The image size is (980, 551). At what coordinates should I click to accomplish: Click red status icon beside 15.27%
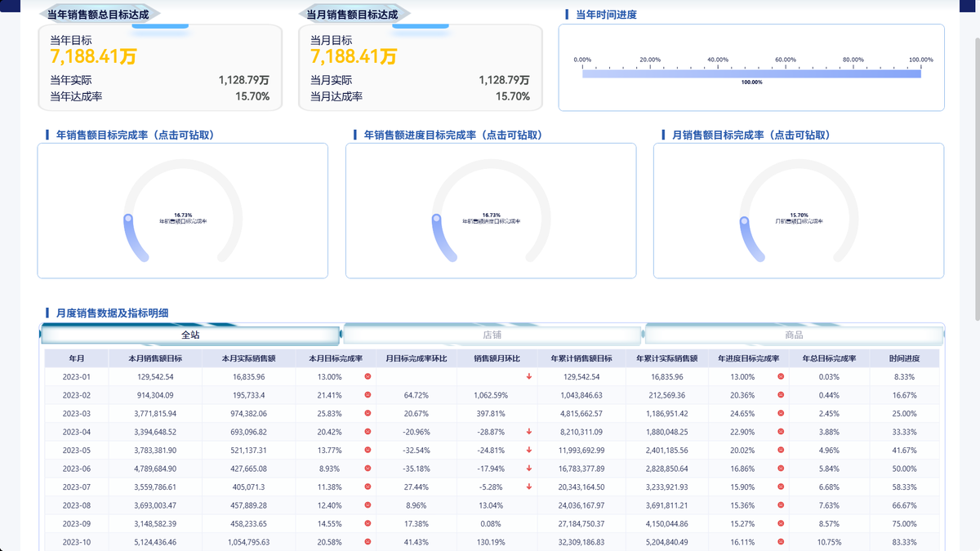[781, 523]
